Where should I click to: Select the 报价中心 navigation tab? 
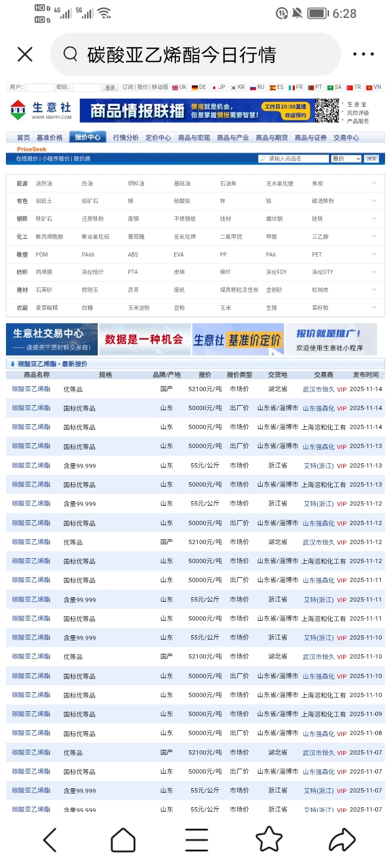pos(87,137)
